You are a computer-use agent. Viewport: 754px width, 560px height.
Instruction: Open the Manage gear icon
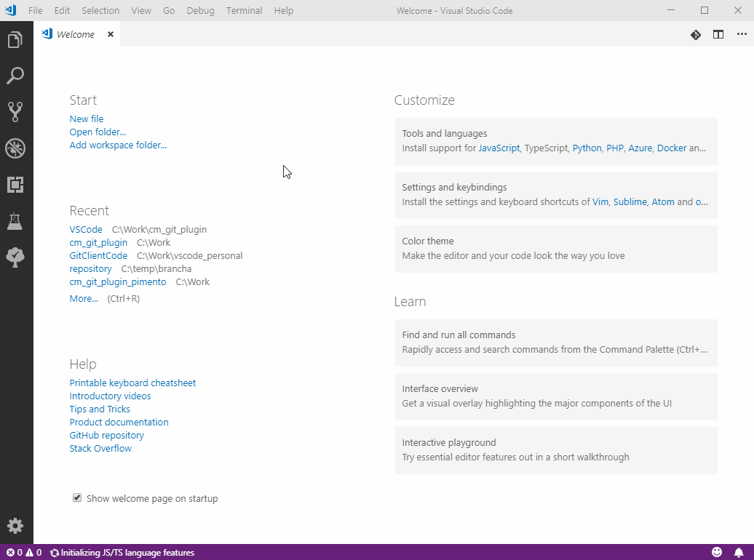15,526
